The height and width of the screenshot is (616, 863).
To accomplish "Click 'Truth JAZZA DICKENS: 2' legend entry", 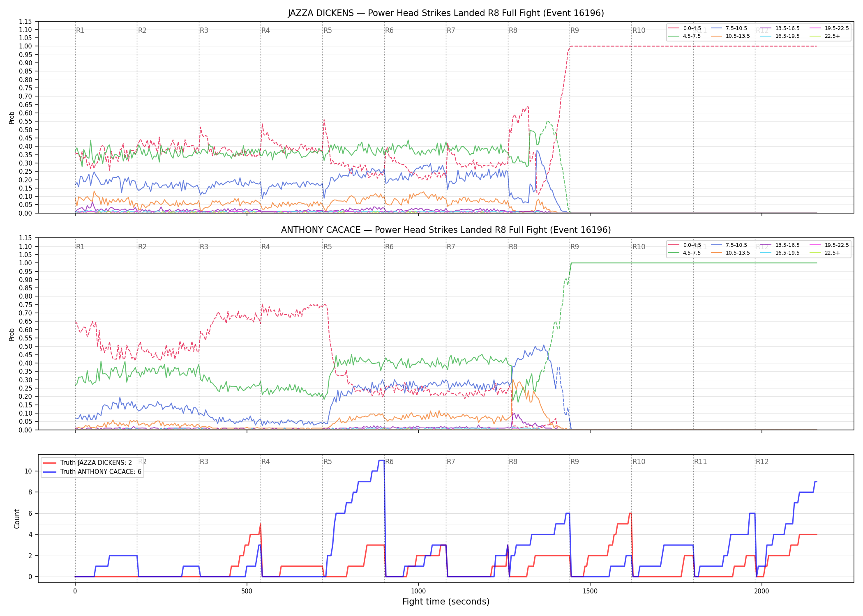I will (88, 463).
